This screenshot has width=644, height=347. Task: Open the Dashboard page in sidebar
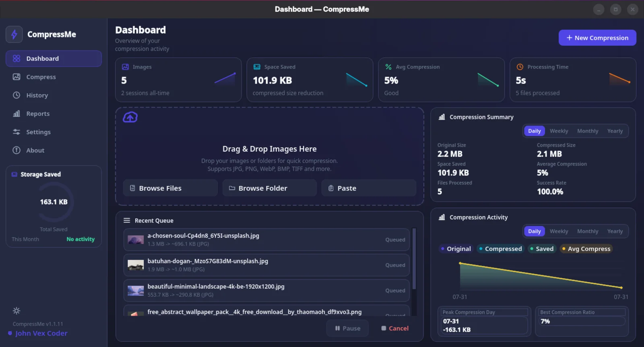tap(54, 59)
